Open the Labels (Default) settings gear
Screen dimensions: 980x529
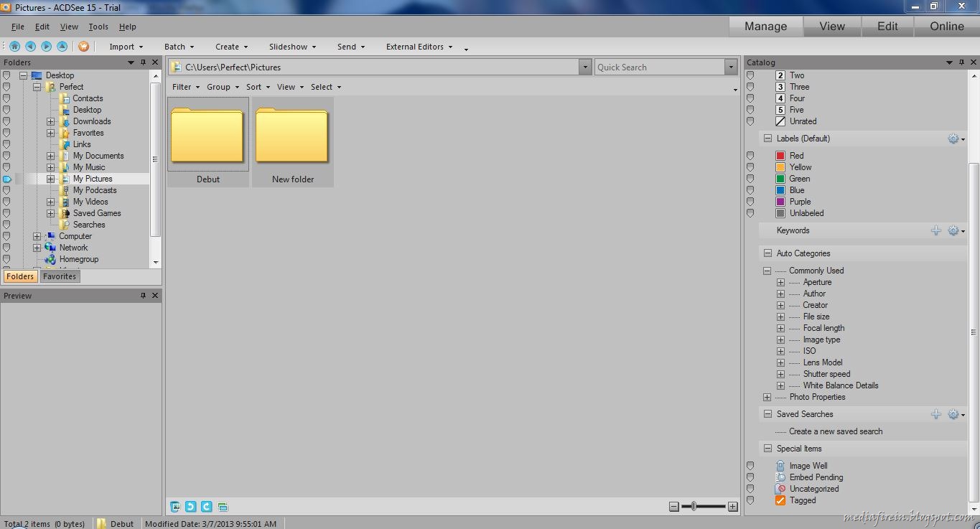point(956,139)
